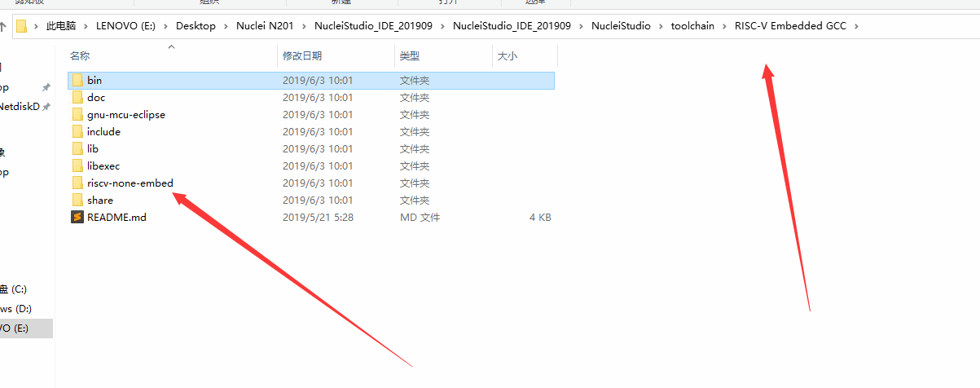Click the README.md file icon

point(77,217)
